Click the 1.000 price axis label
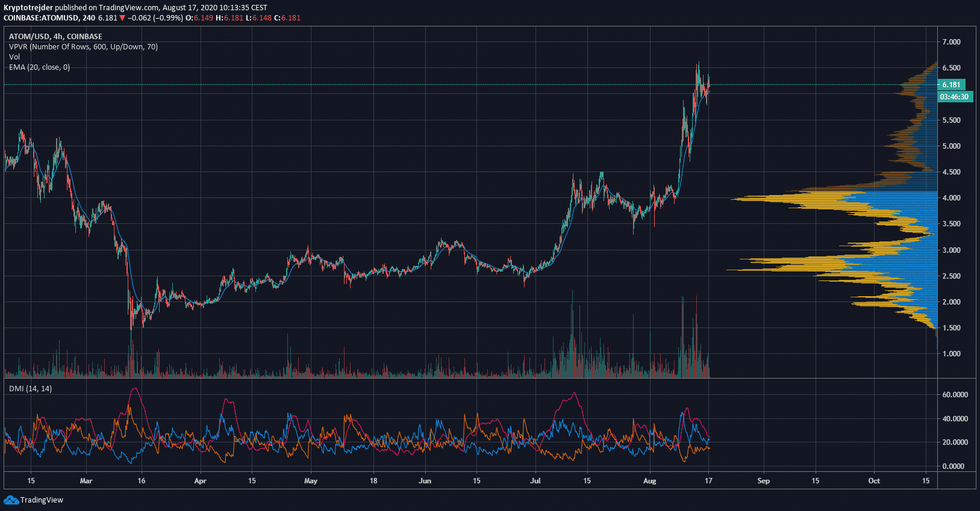This screenshot has height=511, width=980. pyautogui.click(x=951, y=354)
